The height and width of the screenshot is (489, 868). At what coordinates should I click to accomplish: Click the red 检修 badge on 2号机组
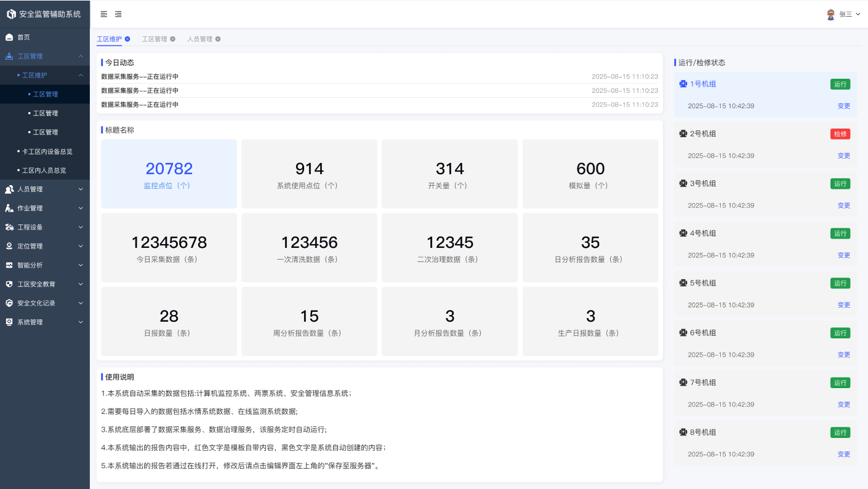(840, 134)
